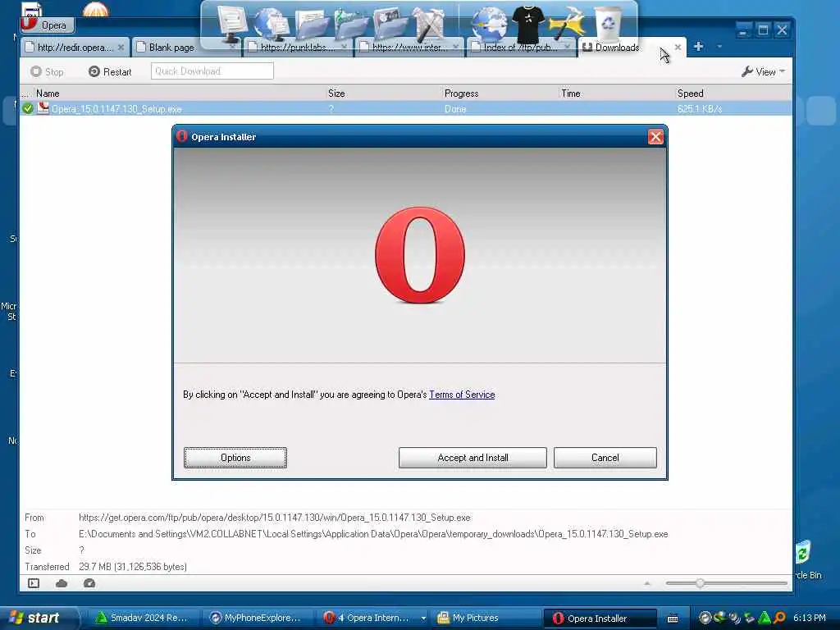Select Opera Installer taskbar item
Image resolution: width=840 pixels, height=630 pixels.
click(x=599, y=618)
